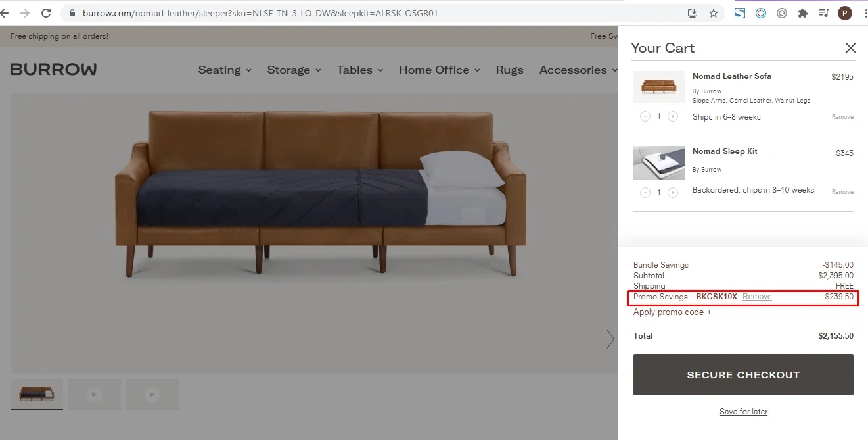Image resolution: width=868 pixels, height=440 pixels.
Task: Click the Nomad Sleep Kit title
Action: pyautogui.click(x=725, y=151)
